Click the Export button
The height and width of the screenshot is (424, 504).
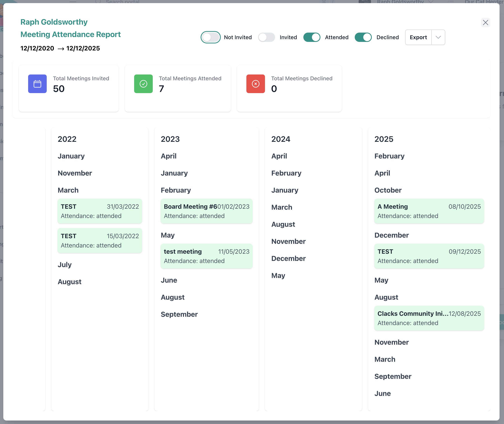[418, 37]
